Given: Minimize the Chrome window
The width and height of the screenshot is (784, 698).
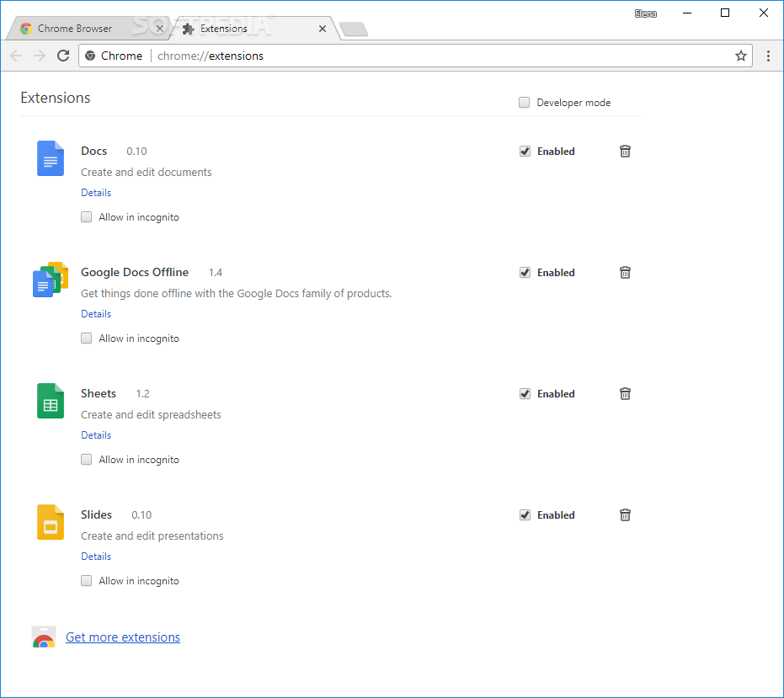Looking at the screenshot, I should (687, 13).
